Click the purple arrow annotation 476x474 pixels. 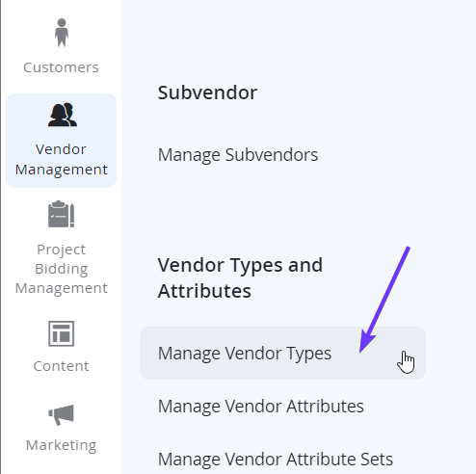(x=384, y=300)
